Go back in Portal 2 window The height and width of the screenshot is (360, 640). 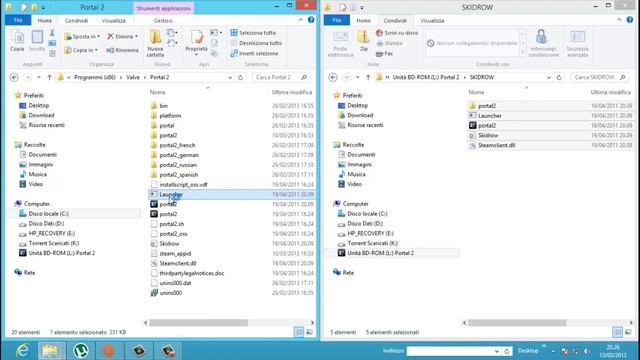click(14, 77)
